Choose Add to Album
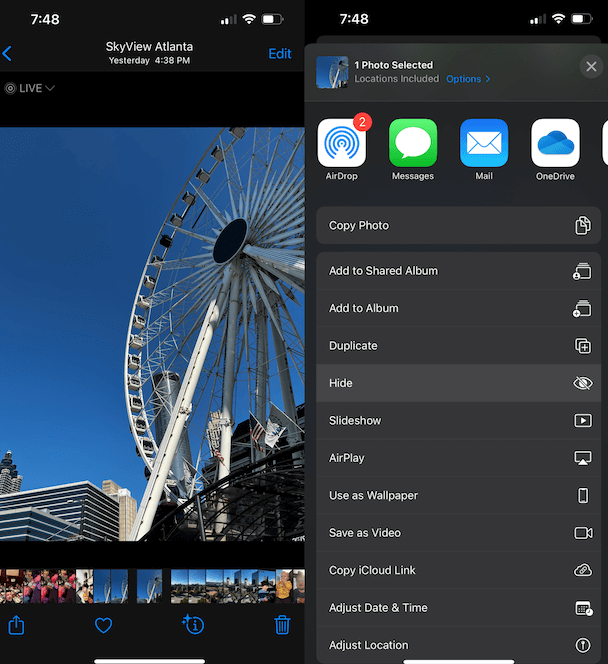The height and width of the screenshot is (664, 608). [459, 308]
